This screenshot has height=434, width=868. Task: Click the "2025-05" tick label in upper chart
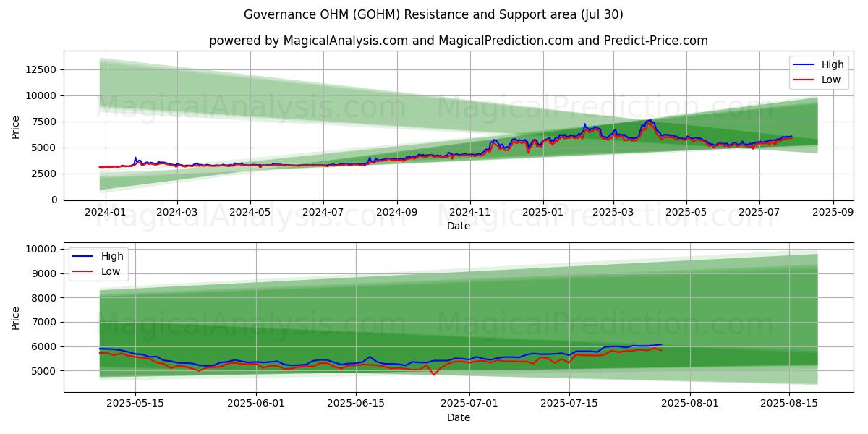[x=686, y=212]
